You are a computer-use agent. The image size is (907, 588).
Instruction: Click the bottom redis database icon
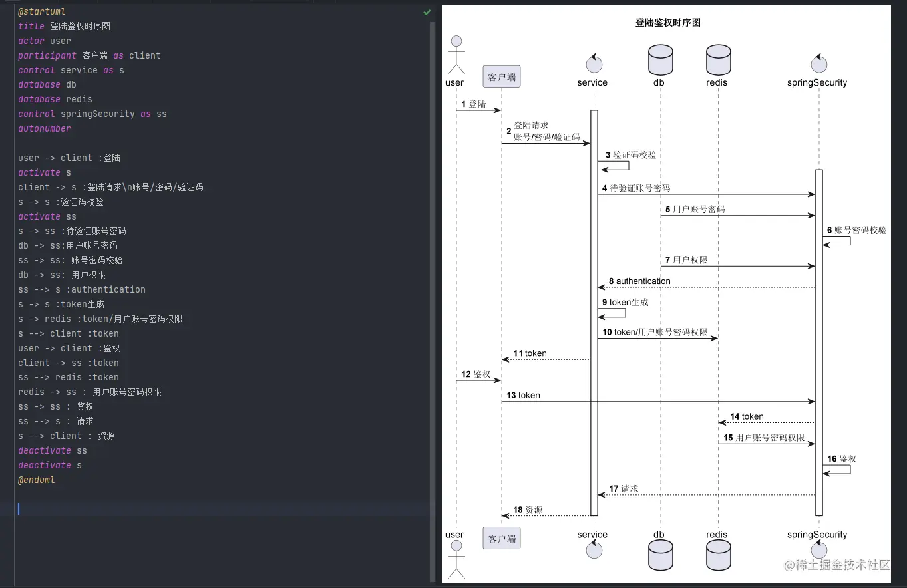(718, 555)
